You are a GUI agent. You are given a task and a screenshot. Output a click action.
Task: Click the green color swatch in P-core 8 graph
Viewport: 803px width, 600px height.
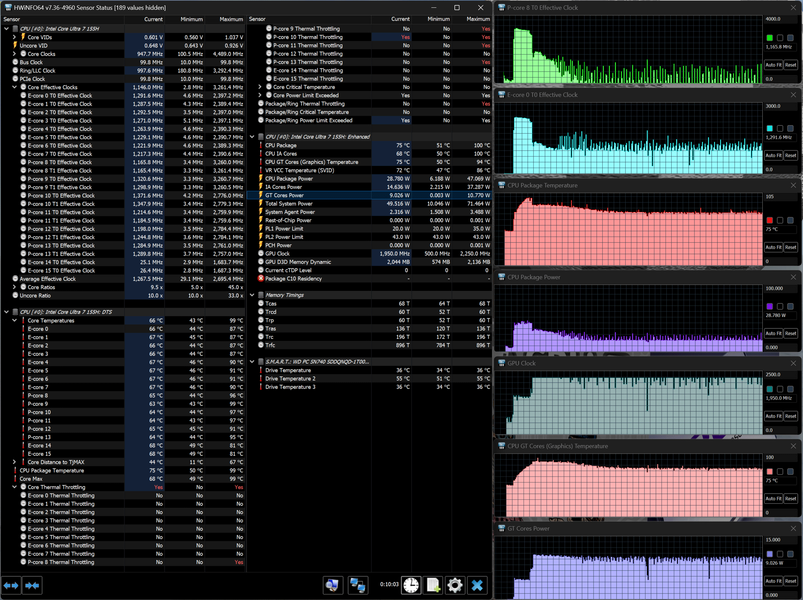point(769,37)
